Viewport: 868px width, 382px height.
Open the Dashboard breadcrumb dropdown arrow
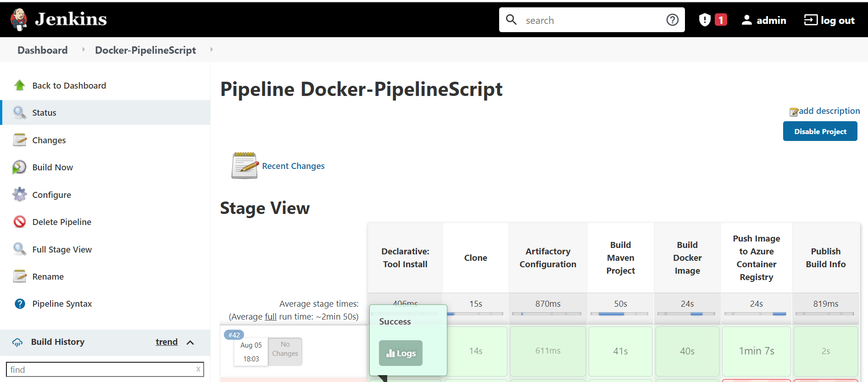click(x=83, y=50)
